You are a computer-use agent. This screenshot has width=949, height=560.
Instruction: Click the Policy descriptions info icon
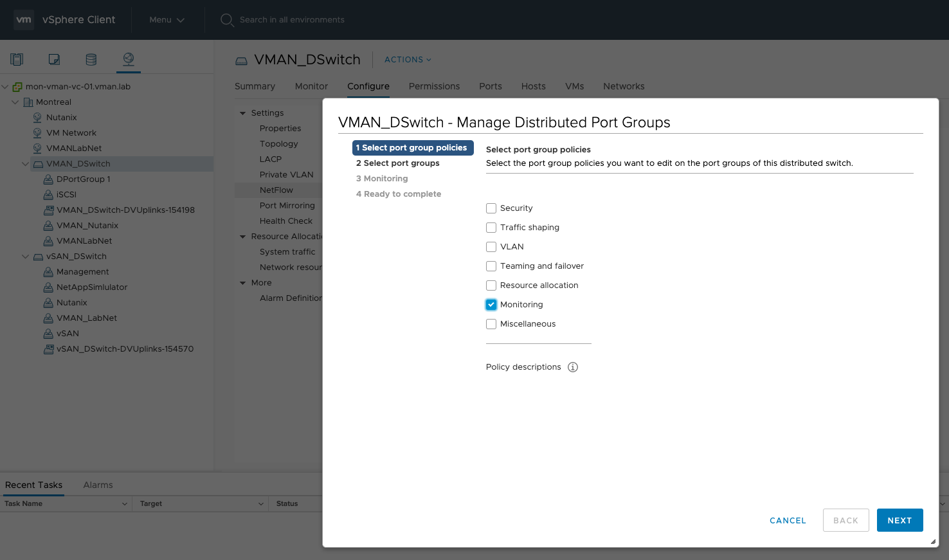[573, 367]
